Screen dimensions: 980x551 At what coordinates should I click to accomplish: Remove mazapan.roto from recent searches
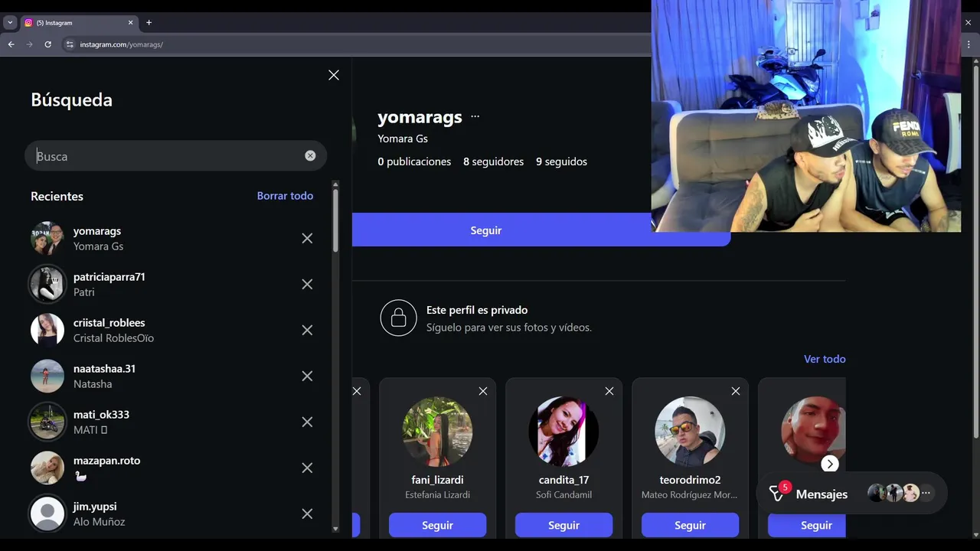(307, 468)
